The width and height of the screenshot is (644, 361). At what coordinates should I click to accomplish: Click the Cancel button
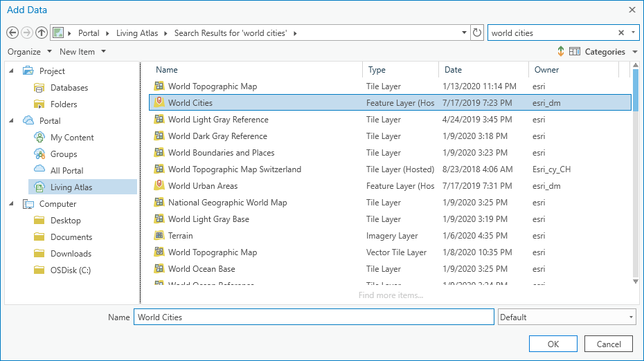609,344
